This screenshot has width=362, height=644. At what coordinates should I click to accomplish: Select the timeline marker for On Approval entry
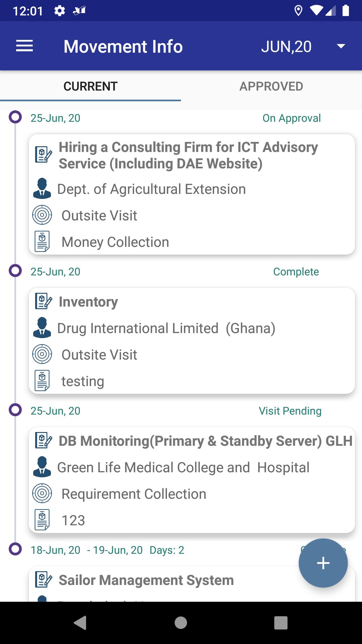(x=15, y=117)
